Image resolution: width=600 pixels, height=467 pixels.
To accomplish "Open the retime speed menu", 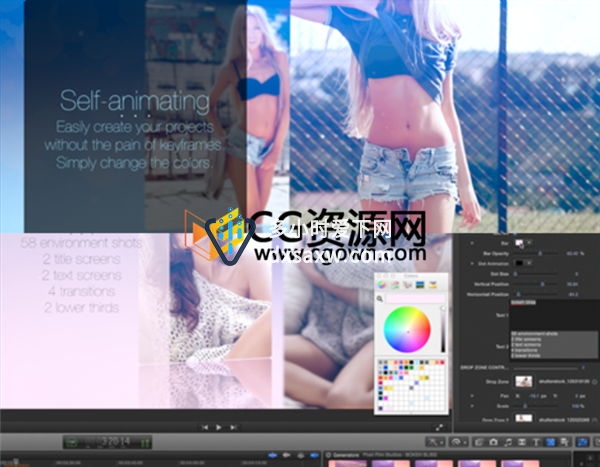I will point(457,442).
